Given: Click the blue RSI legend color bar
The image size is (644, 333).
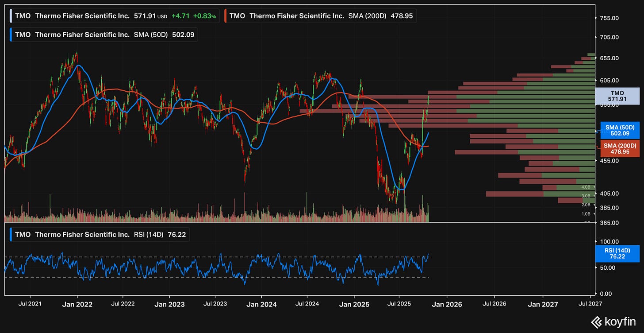Looking at the screenshot, I should pyautogui.click(x=11, y=235).
